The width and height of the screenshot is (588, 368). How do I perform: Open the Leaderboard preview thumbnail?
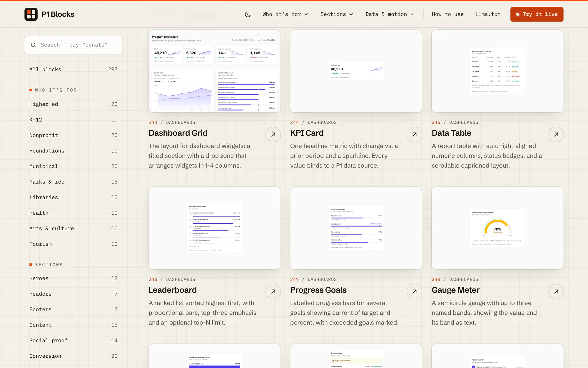click(215, 228)
